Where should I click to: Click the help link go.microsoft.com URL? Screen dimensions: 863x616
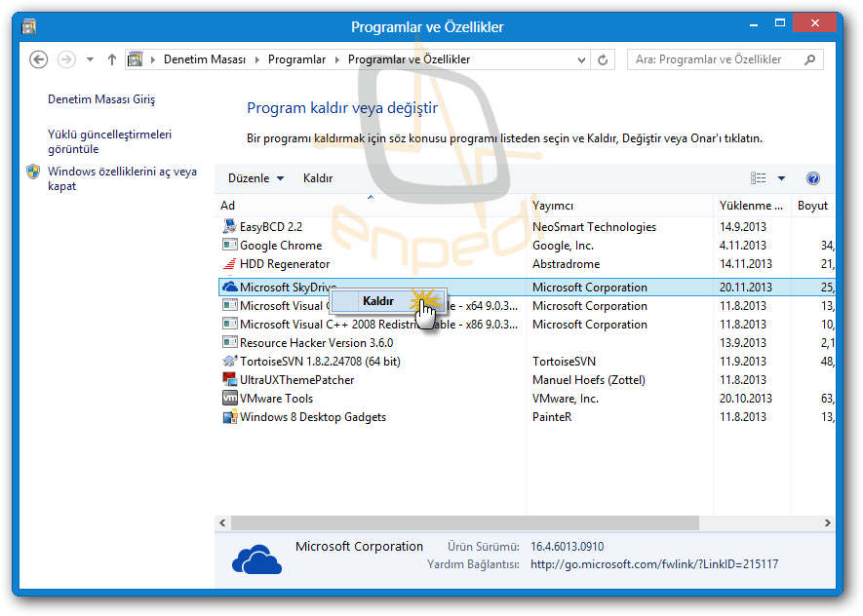pyautogui.click(x=654, y=564)
